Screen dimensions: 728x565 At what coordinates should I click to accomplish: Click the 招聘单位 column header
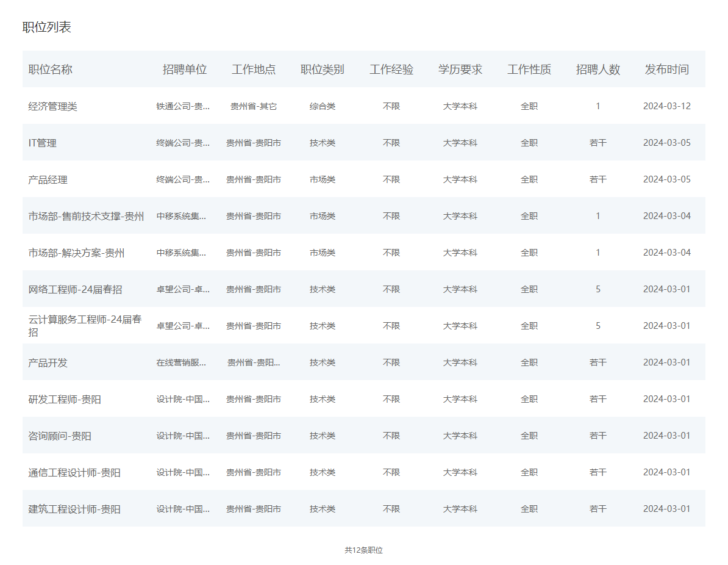coord(185,70)
